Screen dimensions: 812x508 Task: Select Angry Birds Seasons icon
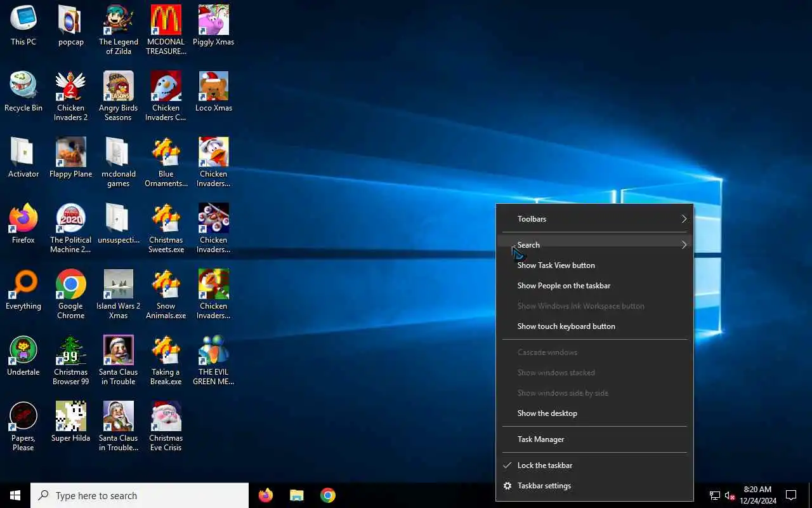[x=119, y=96]
